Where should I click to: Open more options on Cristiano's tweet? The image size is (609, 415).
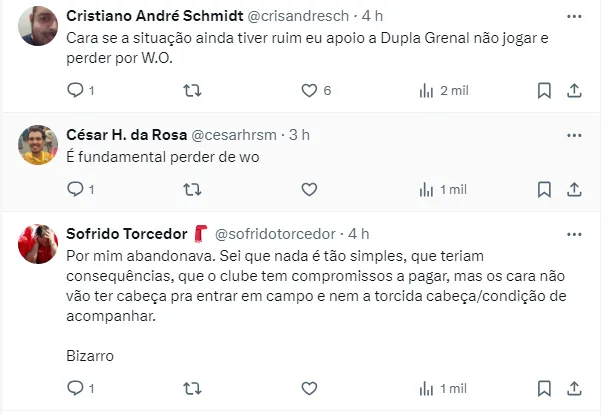(574, 17)
